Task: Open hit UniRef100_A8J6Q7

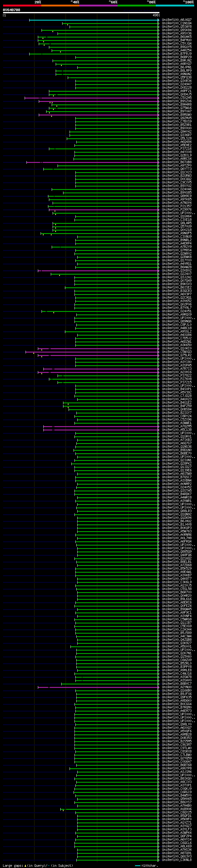Action: point(176,20)
